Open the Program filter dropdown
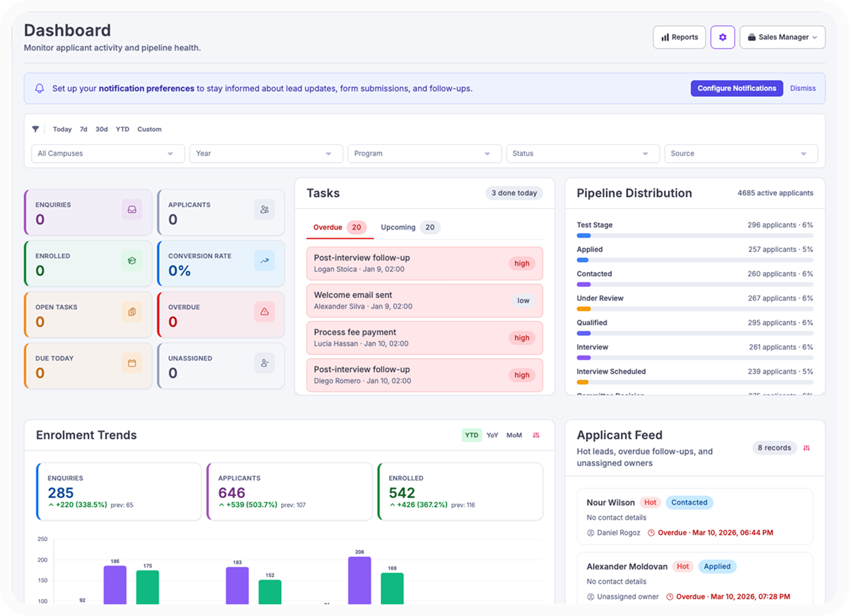849x616 pixels. click(x=424, y=154)
